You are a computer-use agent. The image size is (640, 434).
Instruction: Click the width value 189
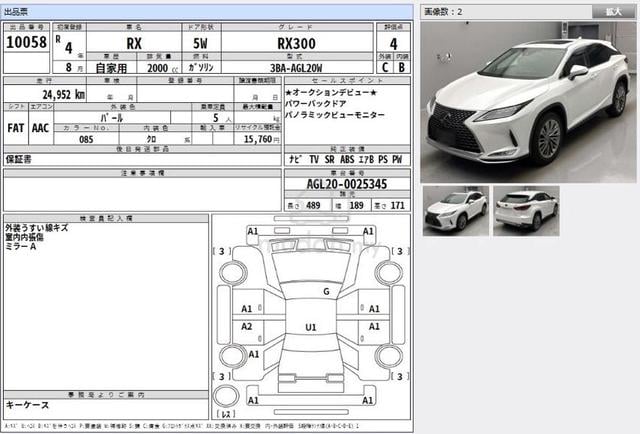[356, 205]
